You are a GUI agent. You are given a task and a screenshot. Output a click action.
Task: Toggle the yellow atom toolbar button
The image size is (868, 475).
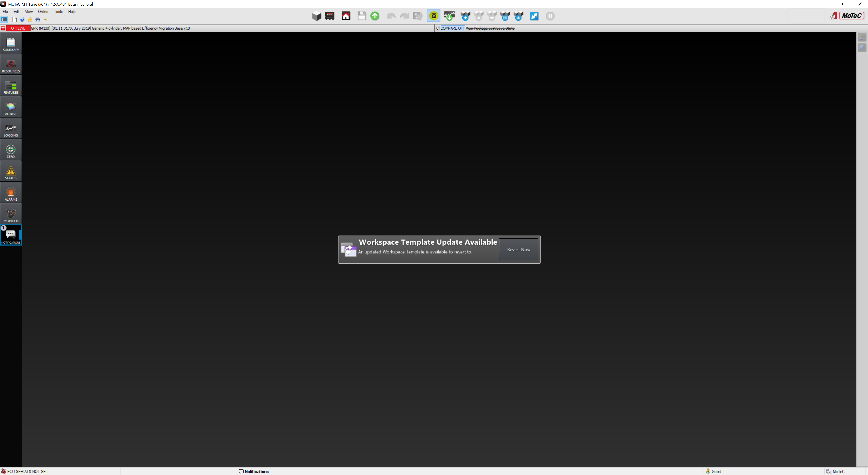pos(434,16)
